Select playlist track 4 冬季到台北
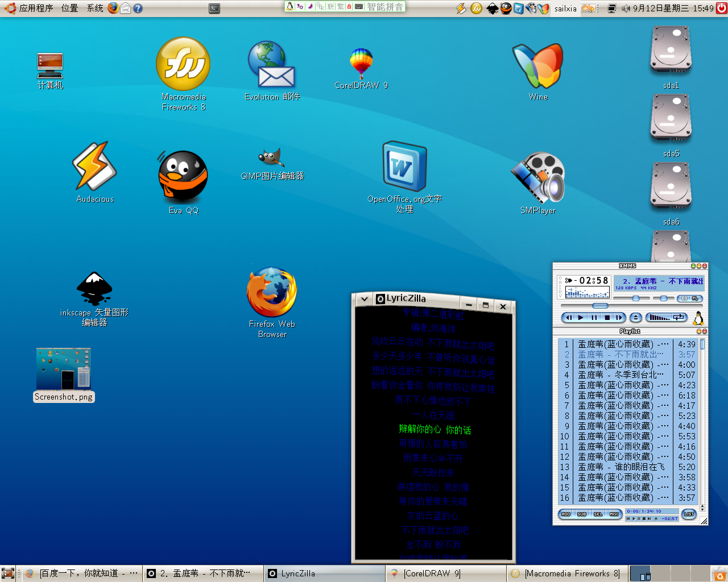Image resolution: width=728 pixels, height=582 pixels. click(x=628, y=375)
